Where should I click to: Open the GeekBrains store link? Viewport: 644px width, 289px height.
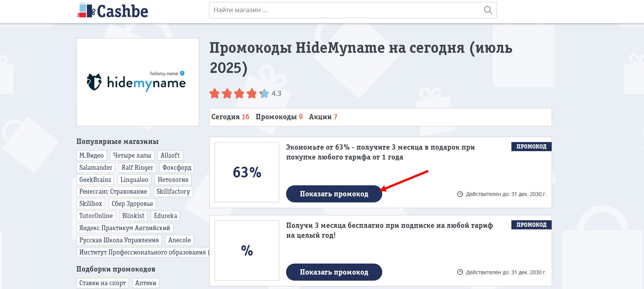pyautogui.click(x=95, y=180)
